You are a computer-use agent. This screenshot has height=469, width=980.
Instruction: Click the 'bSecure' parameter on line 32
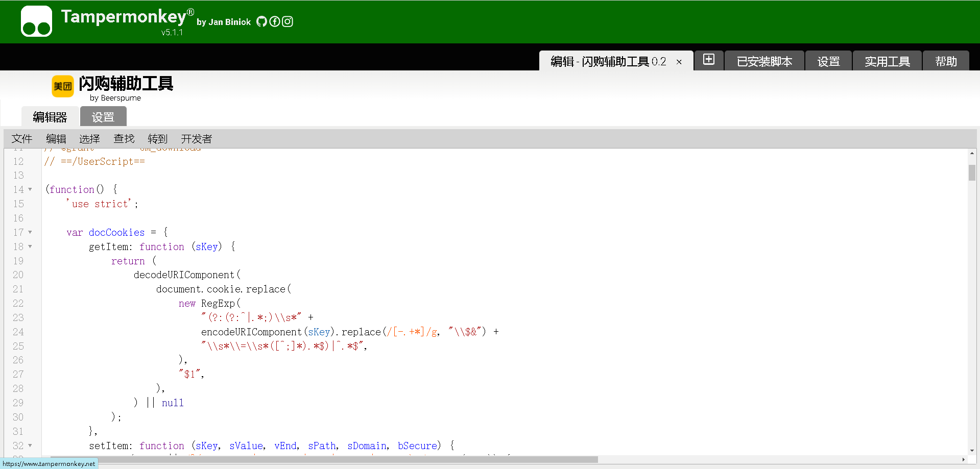[x=417, y=446]
